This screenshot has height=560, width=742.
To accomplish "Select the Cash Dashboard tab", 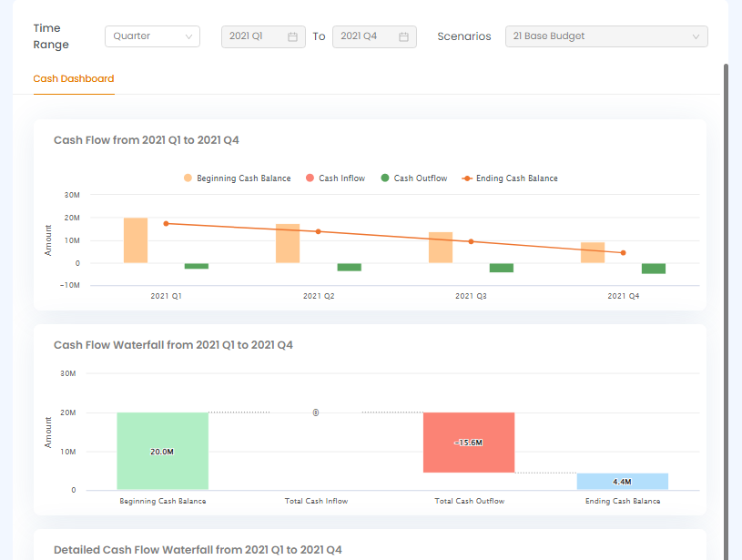I will (74, 79).
